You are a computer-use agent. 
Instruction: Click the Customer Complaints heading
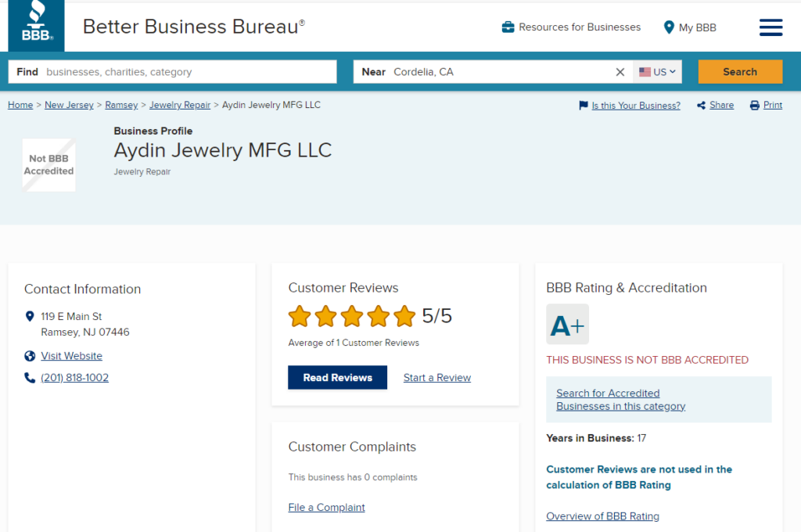[352, 447]
